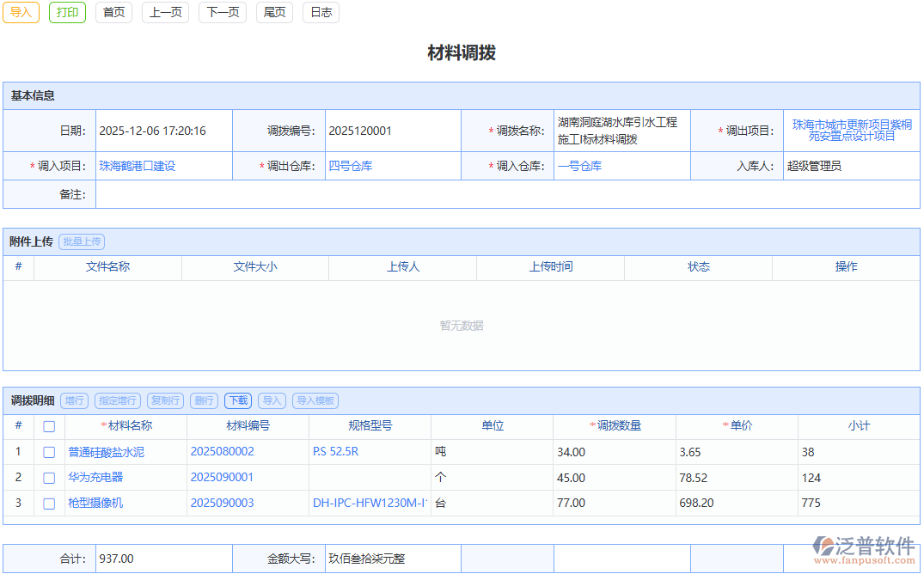Go to 首页 first page
Viewport: 924px width, 574px height.
click(x=113, y=12)
